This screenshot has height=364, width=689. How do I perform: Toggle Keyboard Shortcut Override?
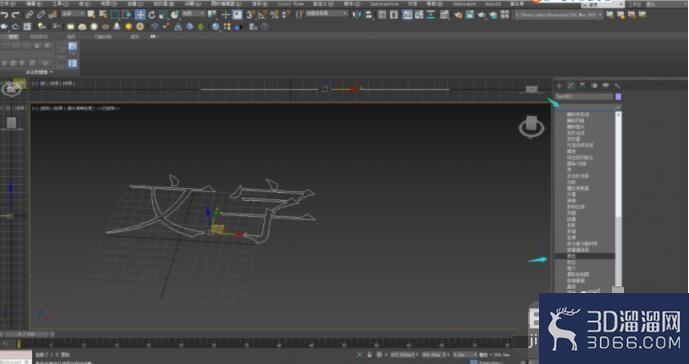point(237,15)
